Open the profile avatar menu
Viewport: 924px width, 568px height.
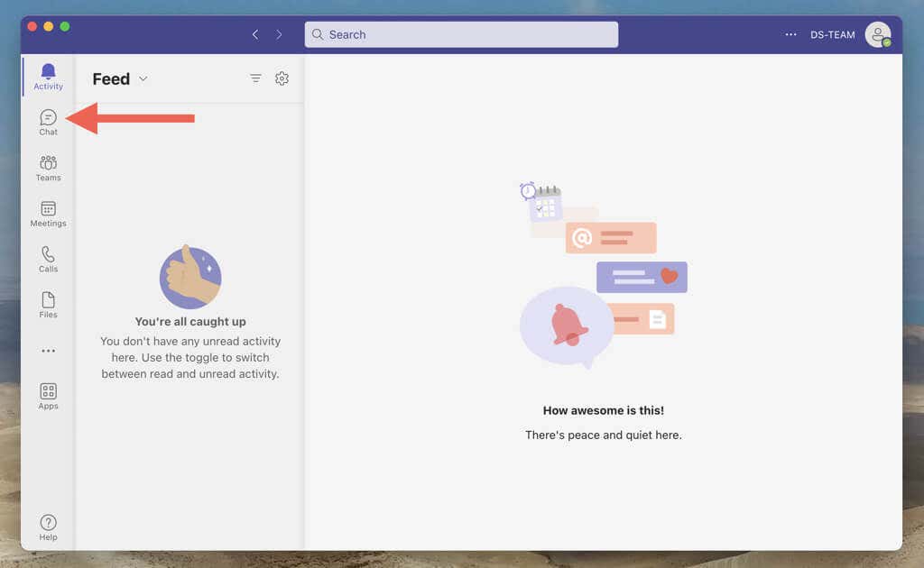click(877, 34)
